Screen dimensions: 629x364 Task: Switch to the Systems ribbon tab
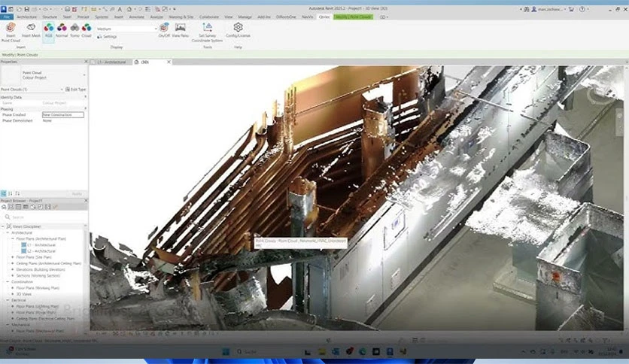(102, 17)
